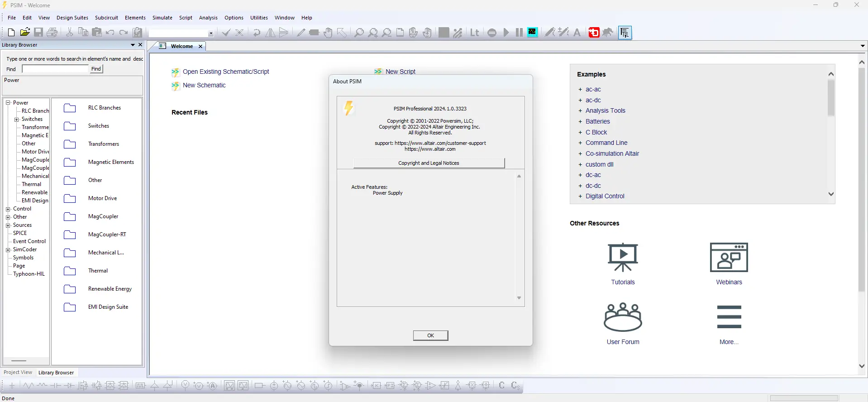Select Event Control in the library tree

[x=29, y=241]
